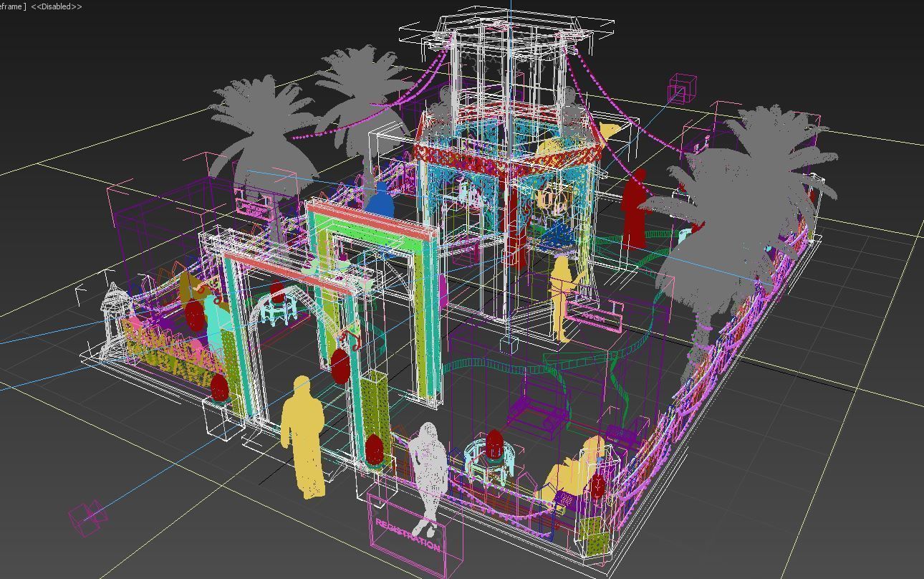Select the REGISTRATION sign text object
924x579 pixels.
(x=407, y=534)
